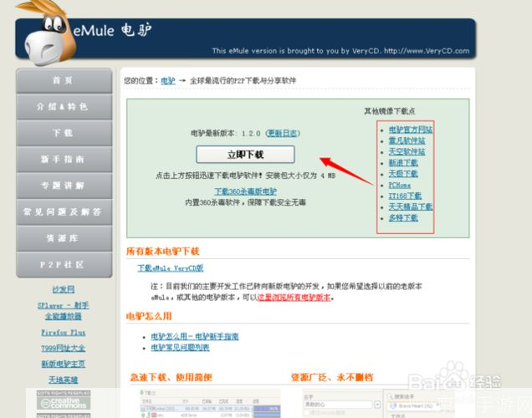532x418 pixels.
Task: Open the 首页 sidebar menu item
Action: [64, 81]
